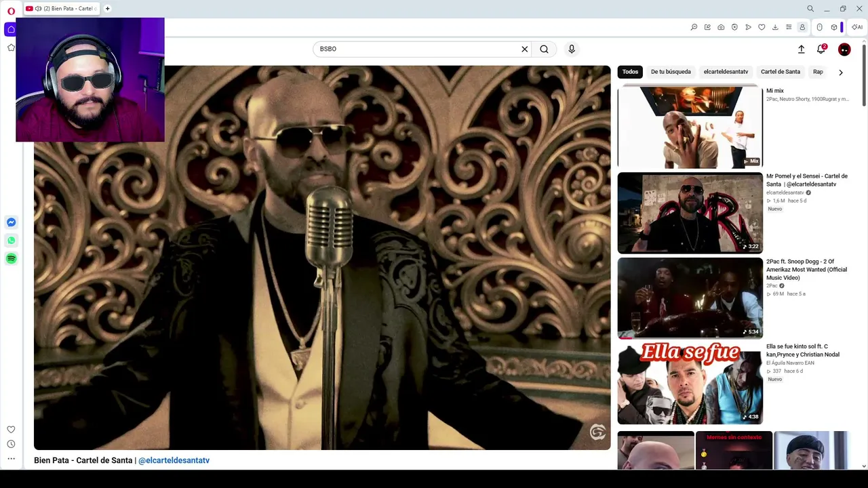Image resolution: width=868 pixels, height=488 pixels.
Task: Open the Mi mix title link
Action: 775,91
